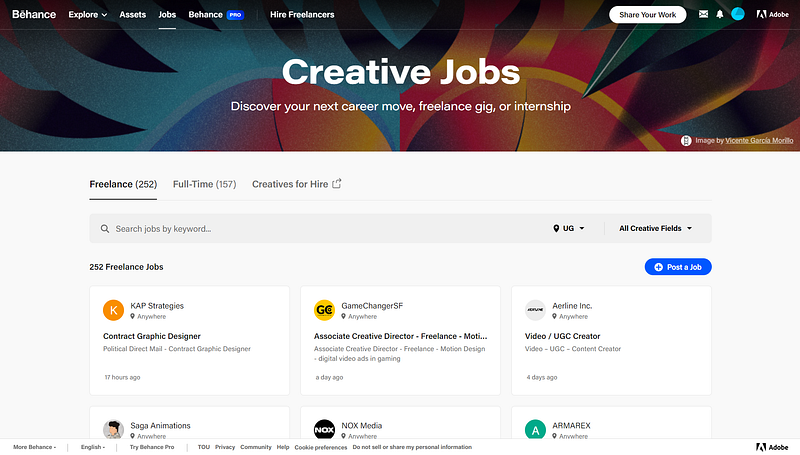Click the image credit avatar icon
Screen dimensions: 800x455
click(686, 140)
